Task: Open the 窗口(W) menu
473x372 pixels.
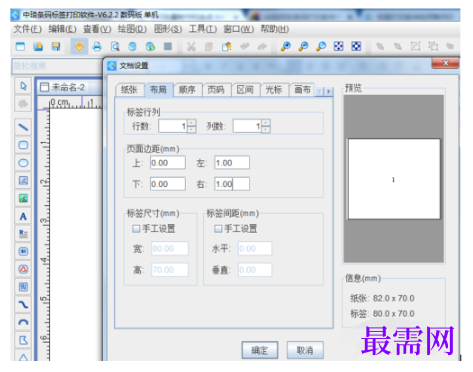Action: [238, 29]
